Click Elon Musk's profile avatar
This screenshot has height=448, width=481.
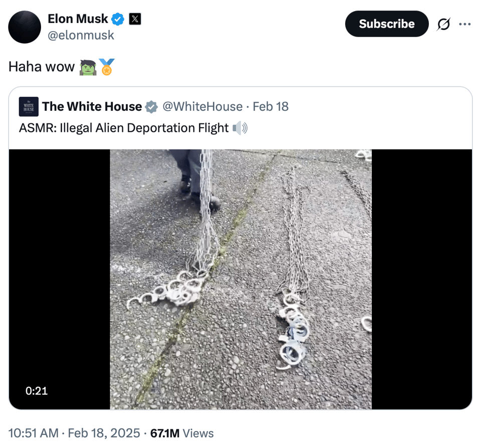click(25, 27)
